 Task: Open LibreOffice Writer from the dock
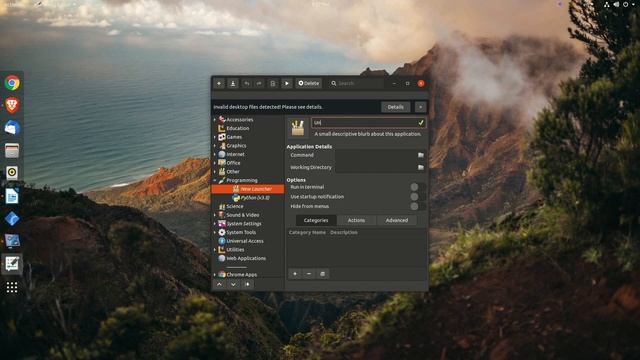12,196
